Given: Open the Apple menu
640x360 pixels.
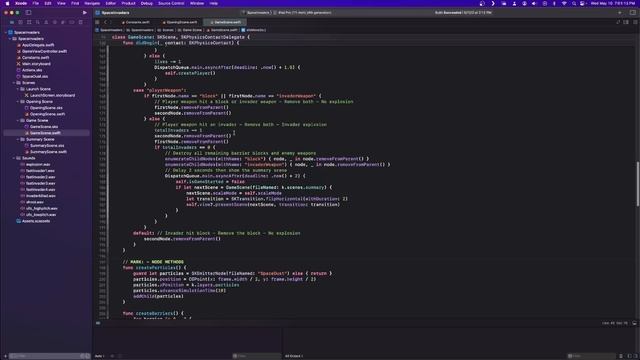Looking at the screenshot, I should [x=7, y=3].
